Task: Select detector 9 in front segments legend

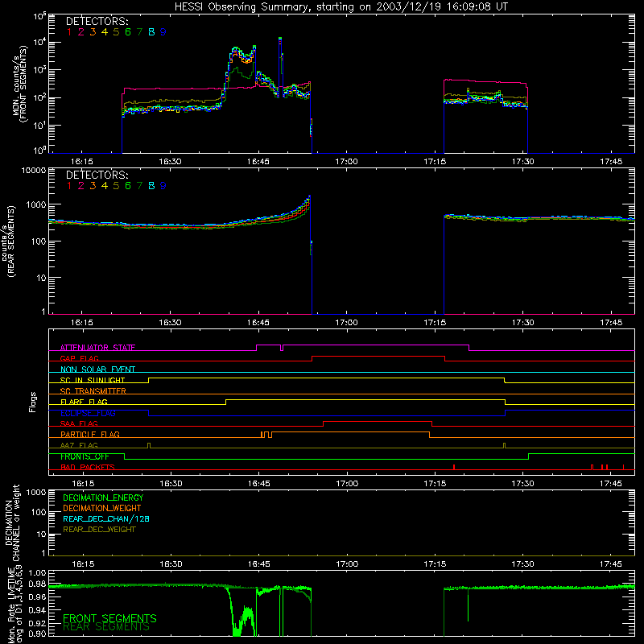Action: pyautogui.click(x=163, y=32)
